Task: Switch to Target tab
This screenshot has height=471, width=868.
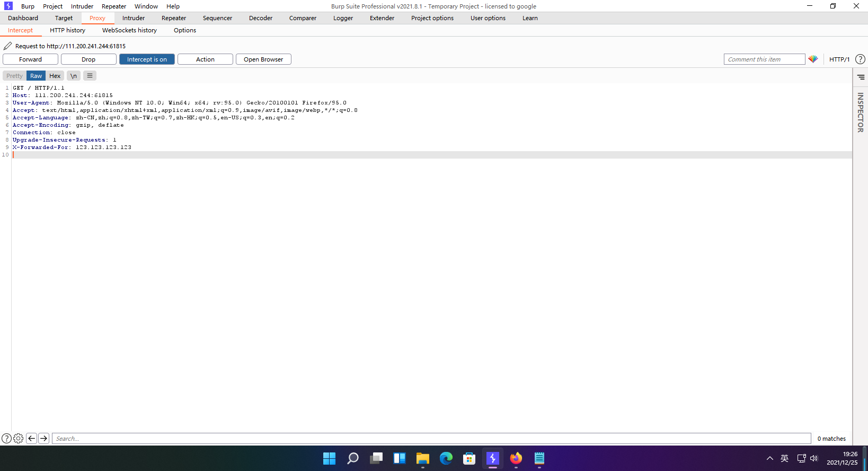Action: pos(64,18)
